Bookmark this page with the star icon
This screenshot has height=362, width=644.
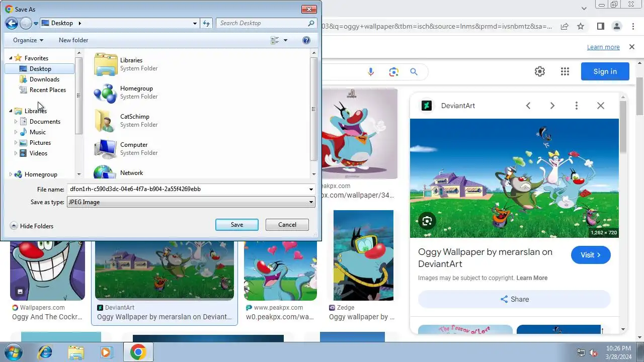coord(581,26)
